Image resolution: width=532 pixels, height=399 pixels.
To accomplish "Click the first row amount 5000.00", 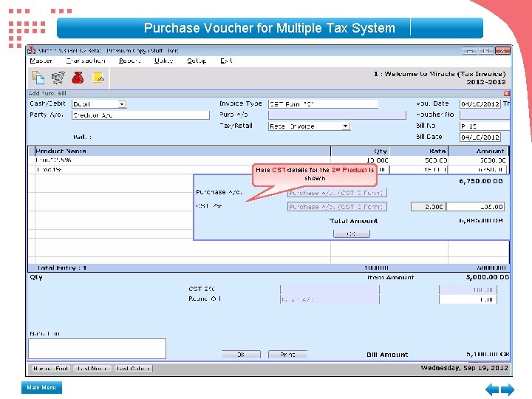I will [x=493, y=160].
